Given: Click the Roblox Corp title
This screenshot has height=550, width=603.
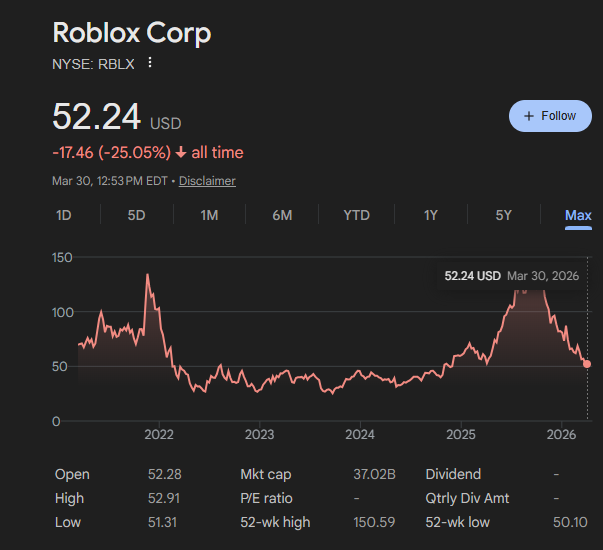Looking at the screenshot, I should (132, 33).
